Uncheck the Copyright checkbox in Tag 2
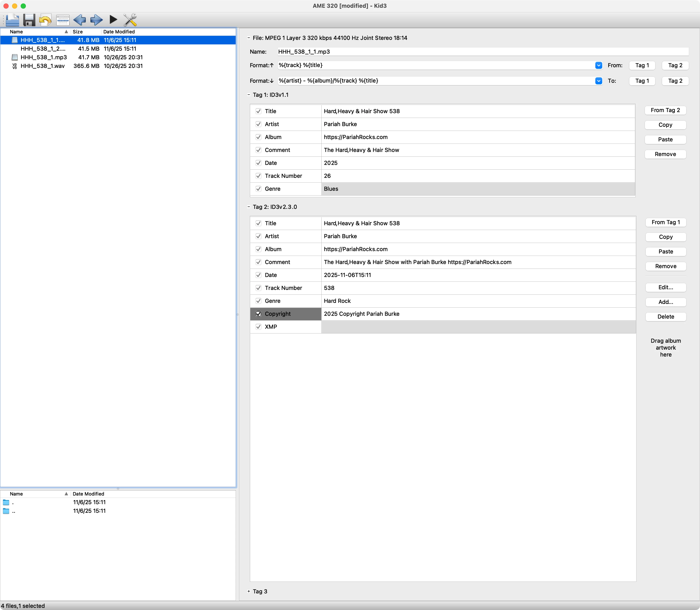Viewport: 700px width, 610px height. pyautogui.click(x=258, y=314)
